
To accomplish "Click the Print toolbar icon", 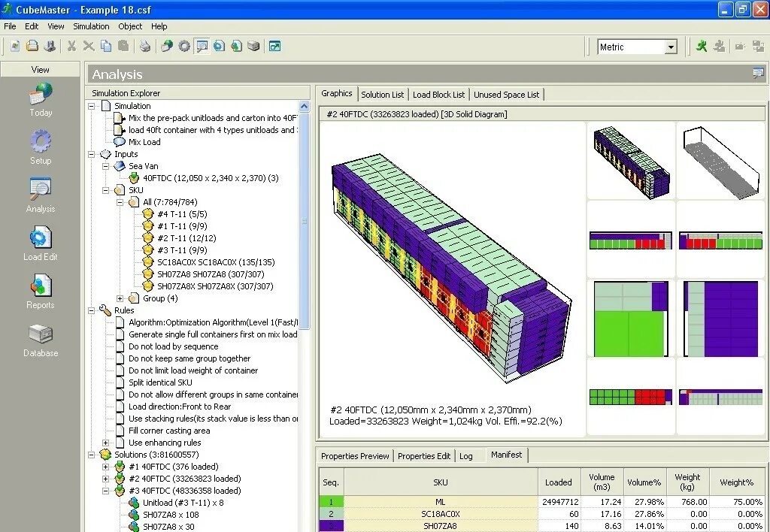I will pyautogui.click(x=145, y=46).
